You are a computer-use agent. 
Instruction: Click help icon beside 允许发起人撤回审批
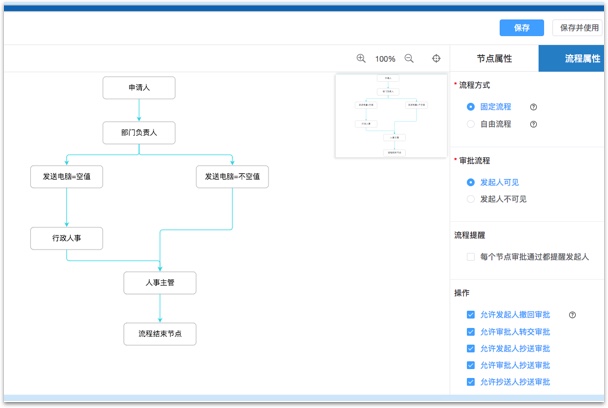click(x=572, y=315)
